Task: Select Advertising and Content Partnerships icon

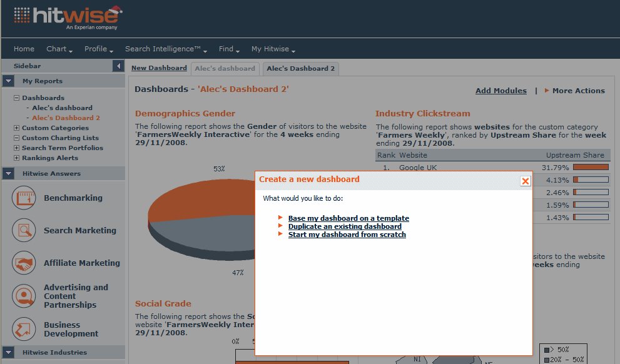Action: point(24,296)
